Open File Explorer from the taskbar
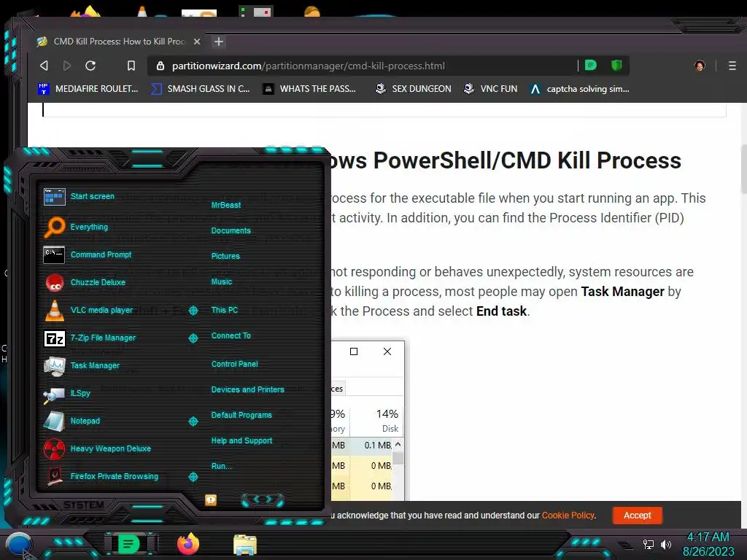The image size is (747, 560). 245,545
